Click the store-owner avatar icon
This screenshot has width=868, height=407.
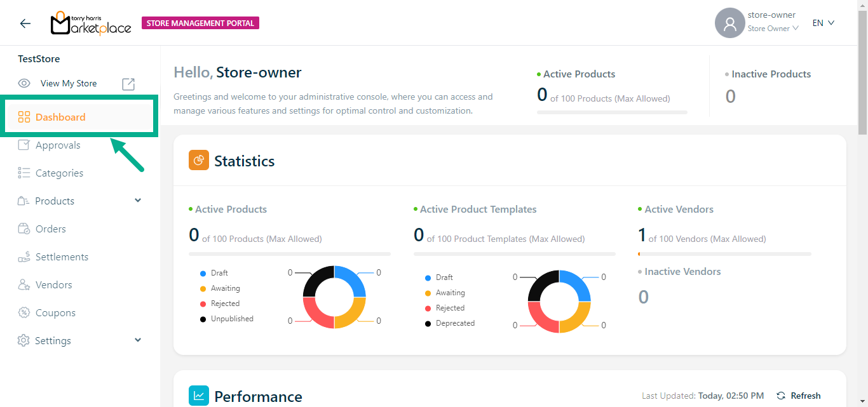[x=729, y=23]
